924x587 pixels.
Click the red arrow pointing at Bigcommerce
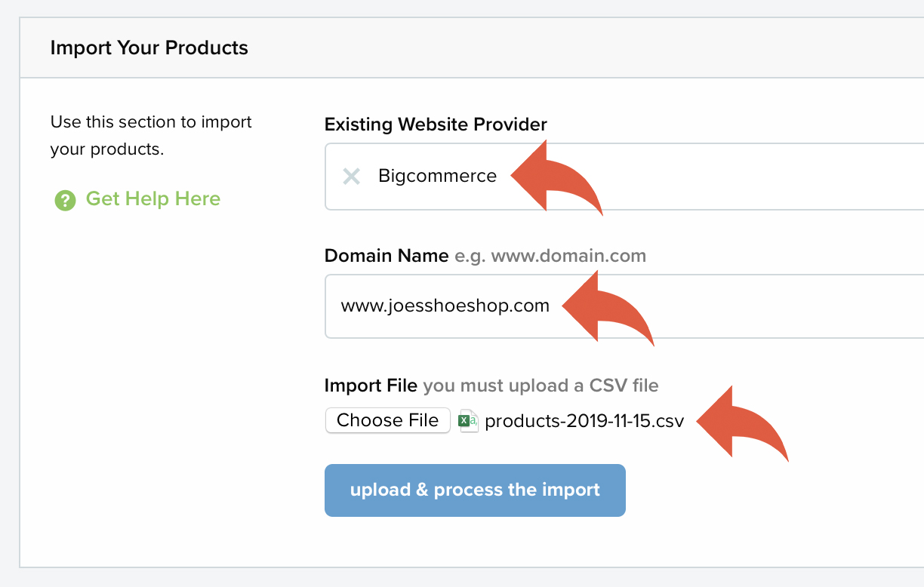coord(557,177)
